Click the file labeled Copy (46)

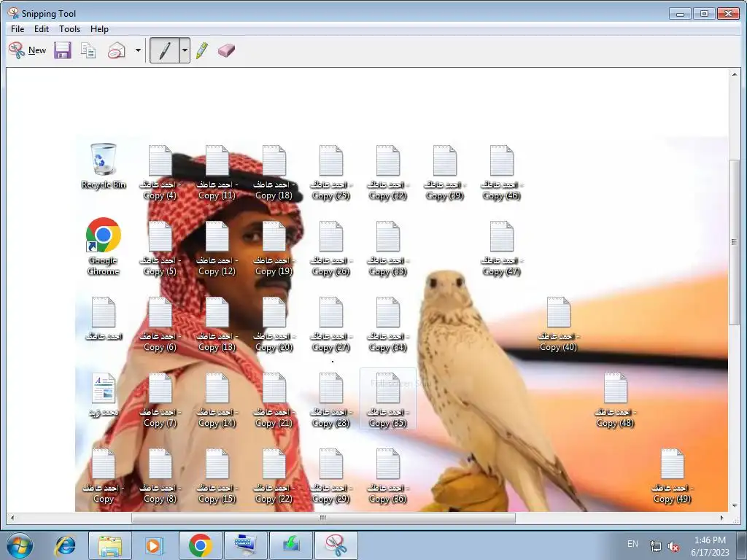click(x=502, y=172)
